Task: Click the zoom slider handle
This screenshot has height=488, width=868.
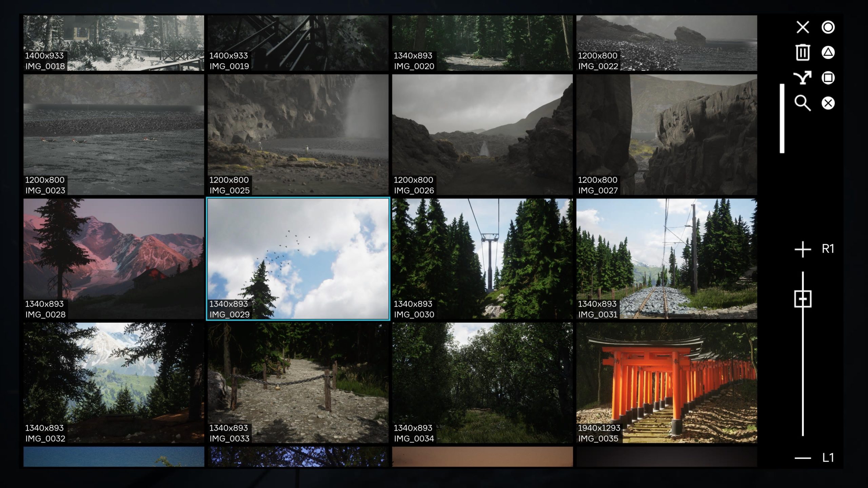Action: 803,299
